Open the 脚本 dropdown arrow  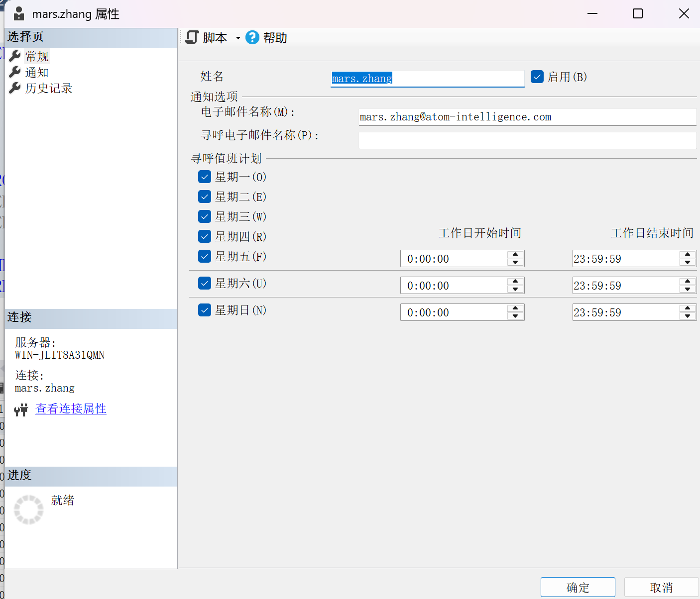pyautogui.click(x=238, y=38)
